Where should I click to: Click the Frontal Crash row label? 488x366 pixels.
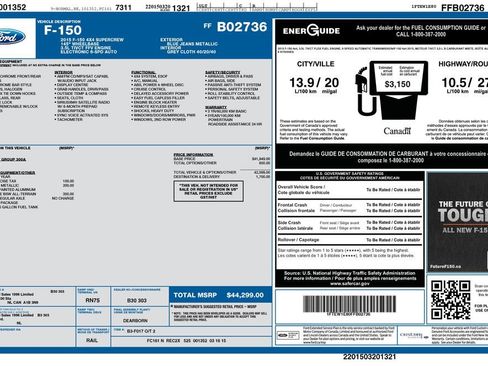click(x=296, y=208)
